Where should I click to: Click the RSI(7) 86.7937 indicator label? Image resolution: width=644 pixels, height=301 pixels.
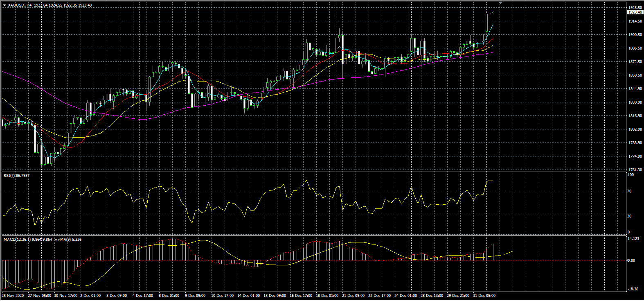[17, 176]
